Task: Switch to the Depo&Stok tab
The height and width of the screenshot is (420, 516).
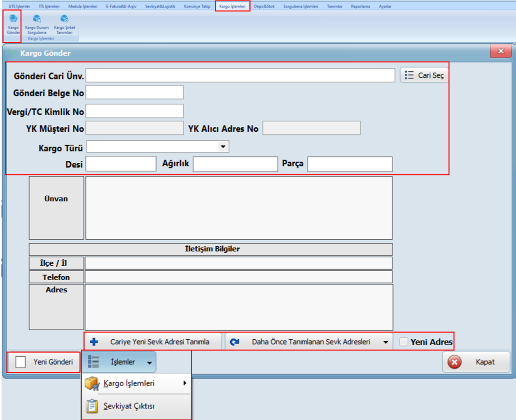Action: point(264,6)
